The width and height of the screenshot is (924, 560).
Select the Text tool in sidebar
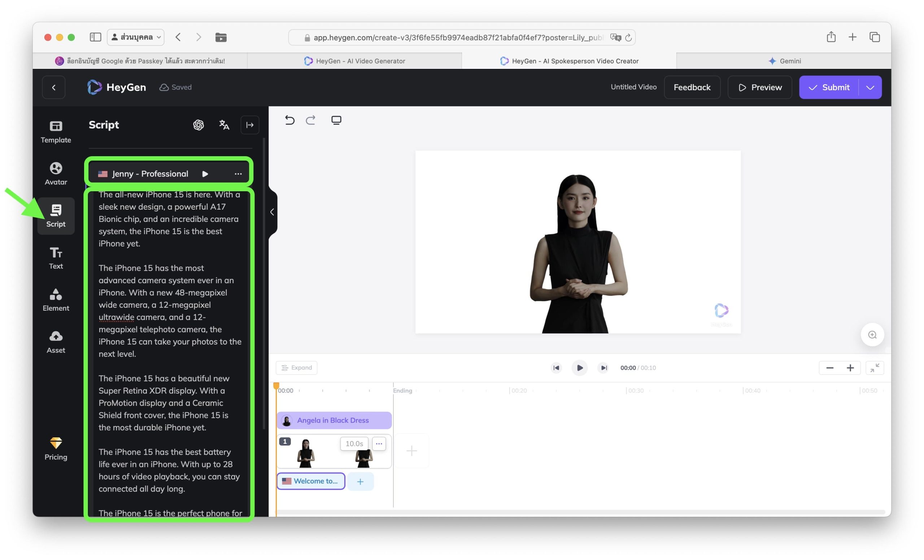pyautogui.click(x=56, y=258)
